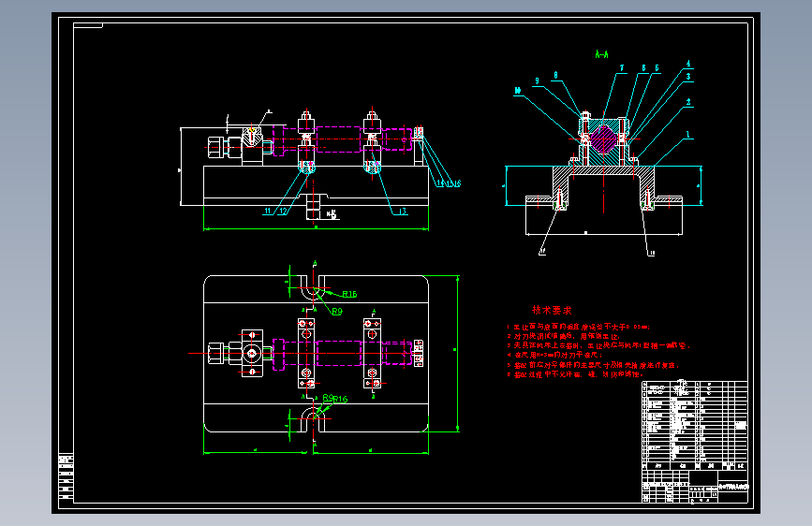Select part balloon number 9 in section view

tap(537, 80)
